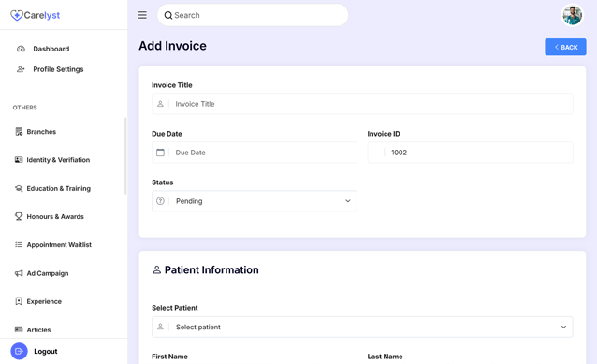Click into the Invoice Title input

point(362,104)
